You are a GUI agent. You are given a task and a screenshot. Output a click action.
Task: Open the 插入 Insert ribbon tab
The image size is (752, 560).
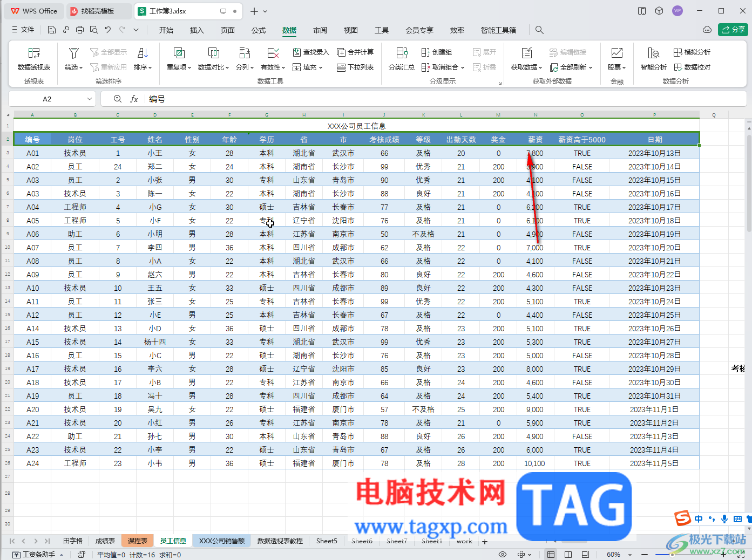point(197,30)
